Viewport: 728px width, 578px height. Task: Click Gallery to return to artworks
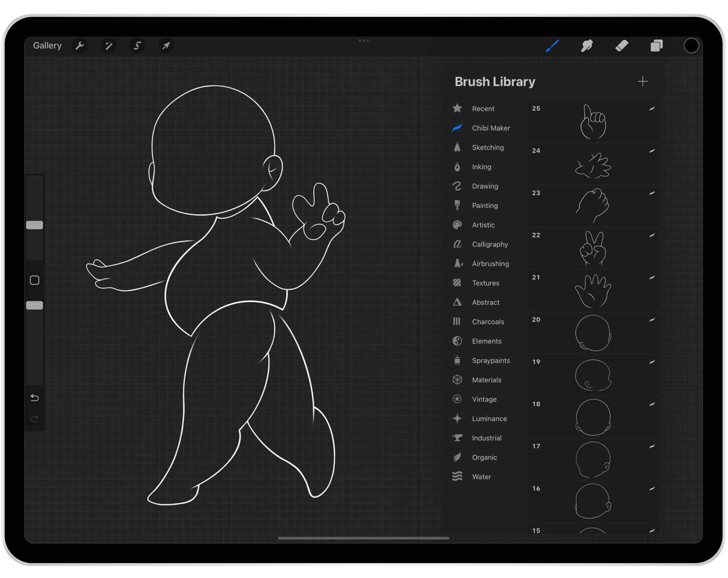pos(47,45)
